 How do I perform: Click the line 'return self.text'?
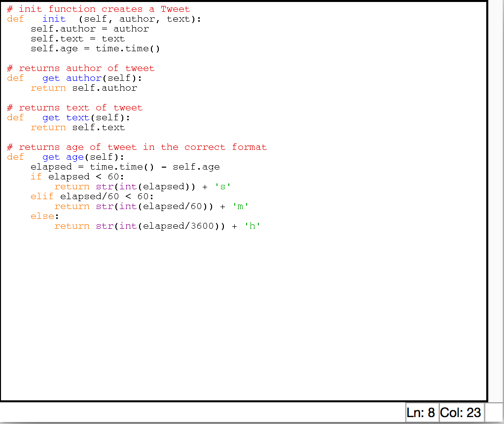click(78, 128)
